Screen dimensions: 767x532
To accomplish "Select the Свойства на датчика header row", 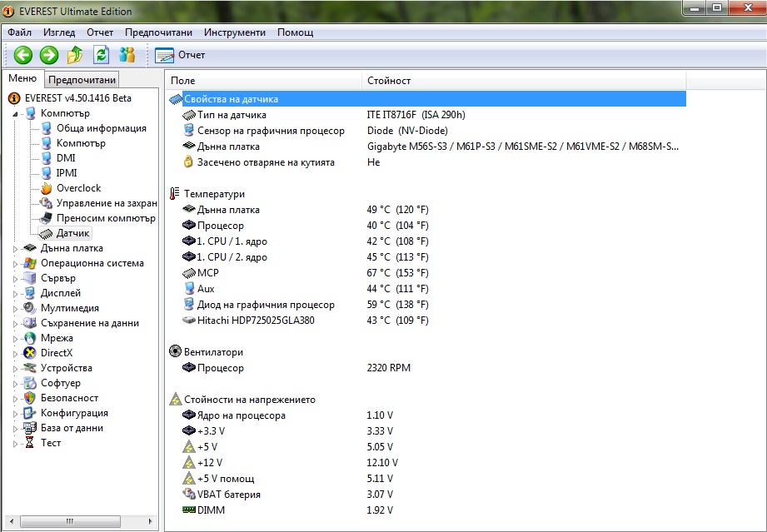I will pos(231,99).
